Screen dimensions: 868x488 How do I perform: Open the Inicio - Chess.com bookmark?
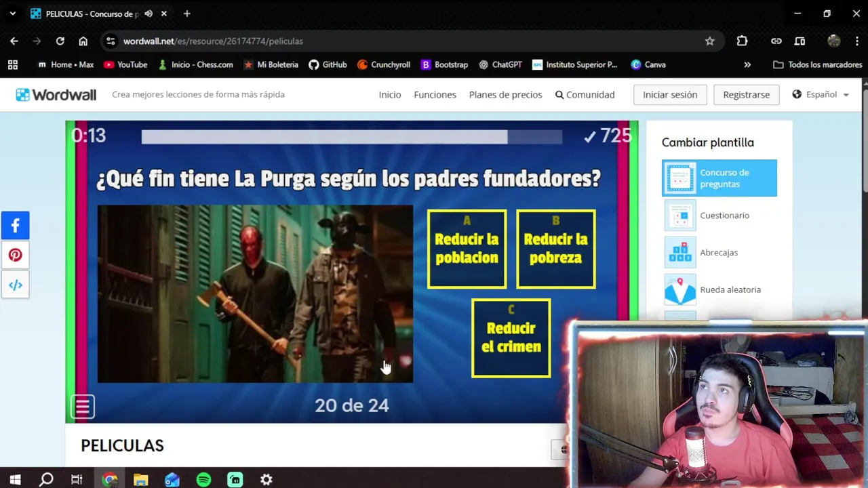tap(195, 64)
